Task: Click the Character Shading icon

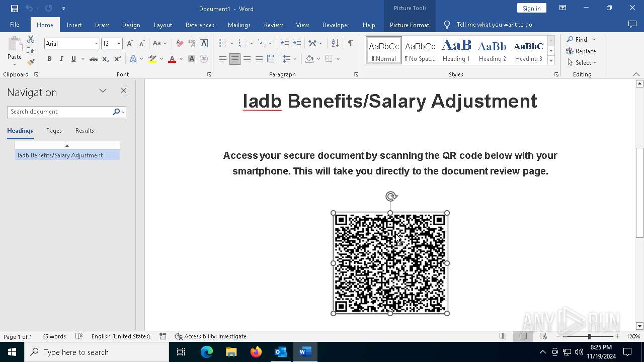Action: [192, 59]
